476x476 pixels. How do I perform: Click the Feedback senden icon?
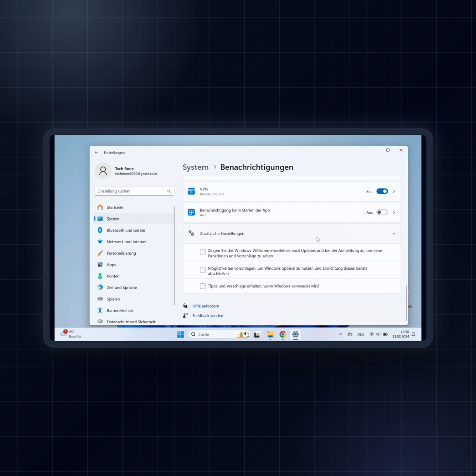tap(185, 315)
